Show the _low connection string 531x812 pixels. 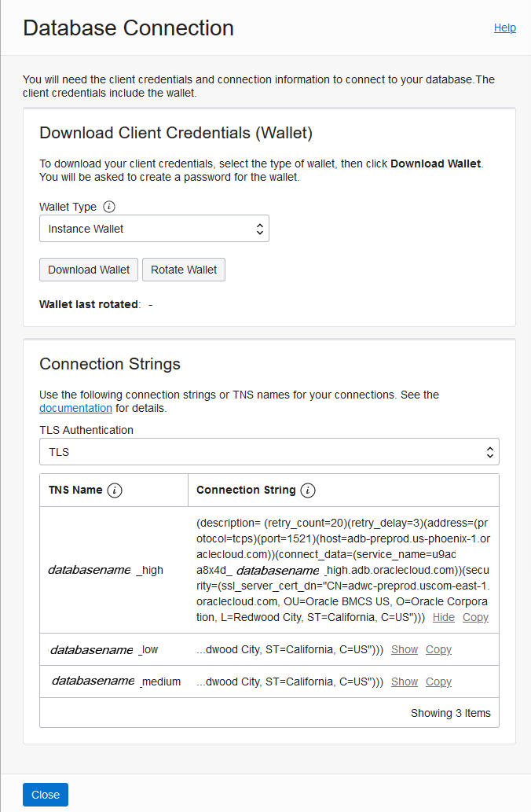[405, 649]
